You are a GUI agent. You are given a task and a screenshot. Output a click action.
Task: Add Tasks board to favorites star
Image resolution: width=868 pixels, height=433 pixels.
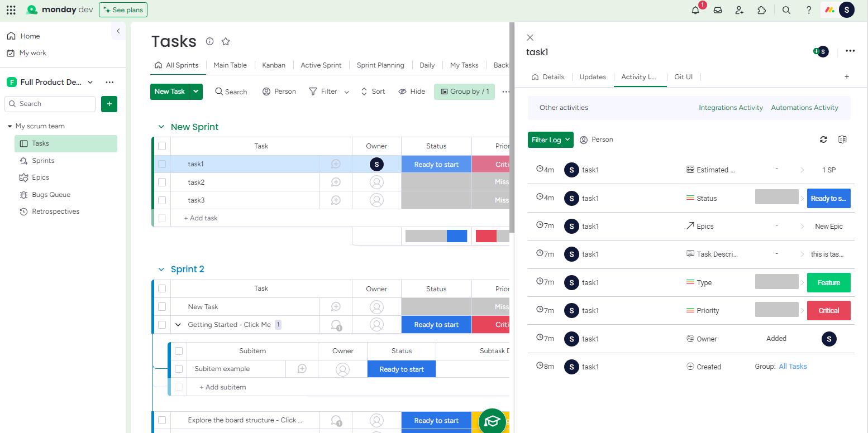226,41
